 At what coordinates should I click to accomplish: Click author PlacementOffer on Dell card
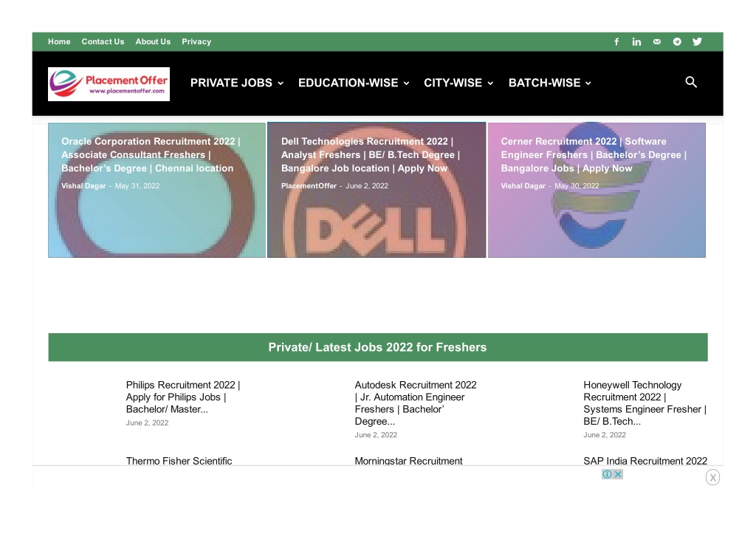[309, 185]
